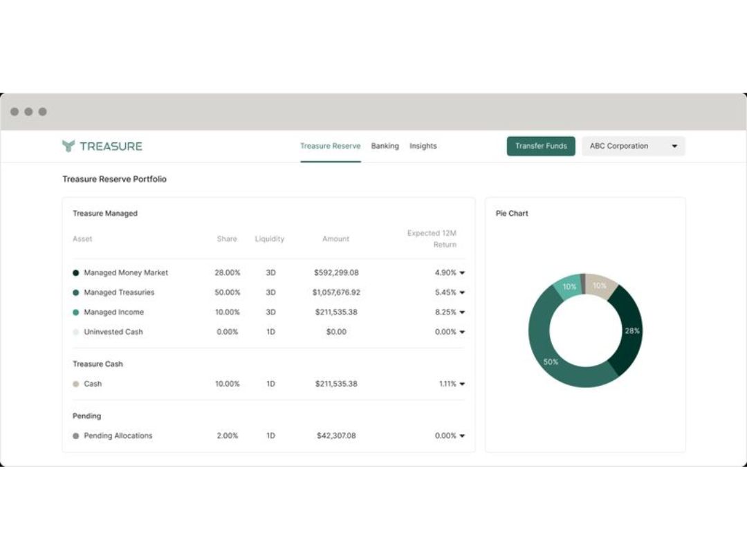Click the Pending Allocations color dot

pos(76,436)
